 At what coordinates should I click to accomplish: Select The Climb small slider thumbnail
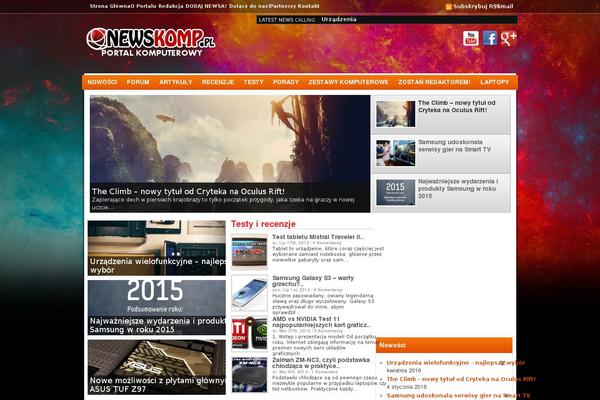395,114
